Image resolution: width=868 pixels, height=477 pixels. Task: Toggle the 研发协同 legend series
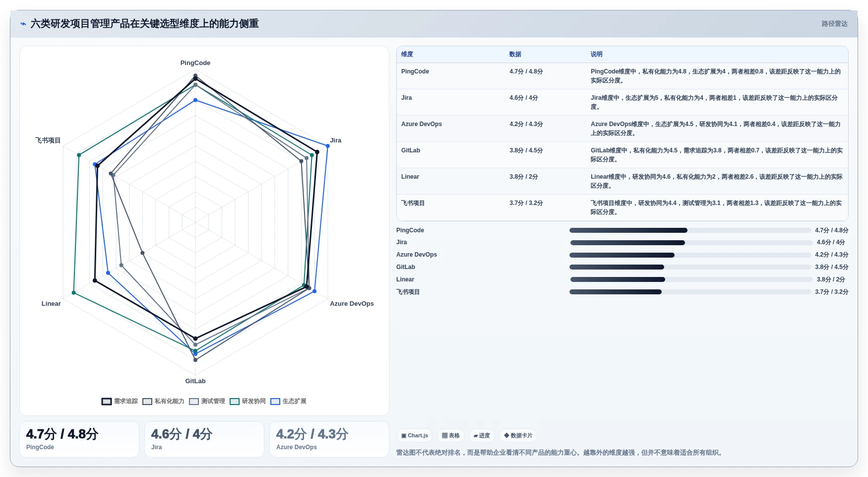point(248,401)
